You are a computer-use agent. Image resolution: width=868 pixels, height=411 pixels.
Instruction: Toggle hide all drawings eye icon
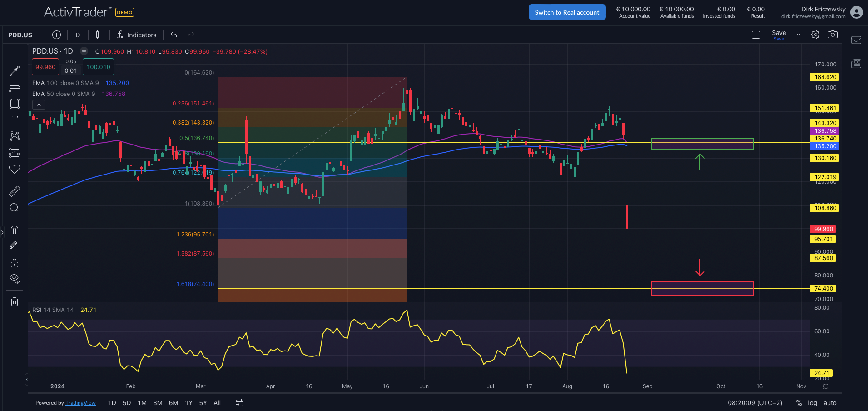point(15,279)
